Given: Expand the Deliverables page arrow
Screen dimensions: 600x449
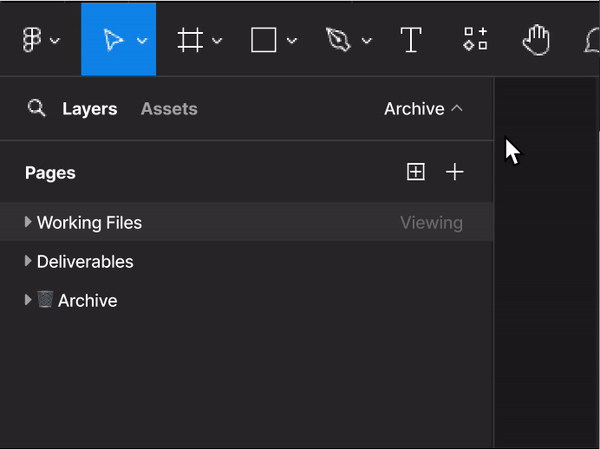Looking at the screenshot, I should click(x=28, y=261).
